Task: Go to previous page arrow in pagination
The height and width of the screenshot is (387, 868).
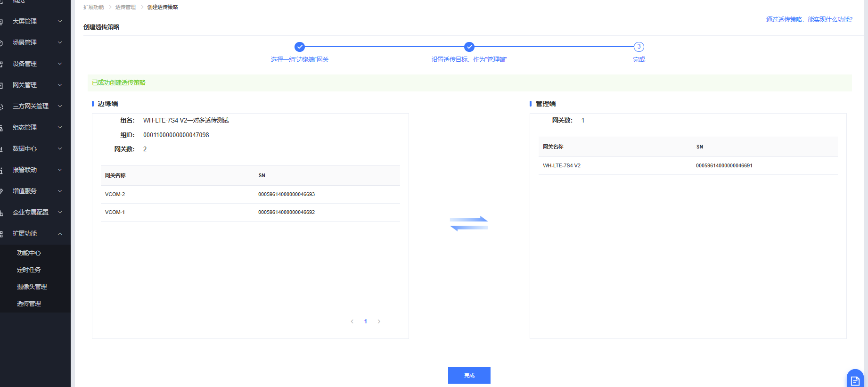Action: (352, 321)
